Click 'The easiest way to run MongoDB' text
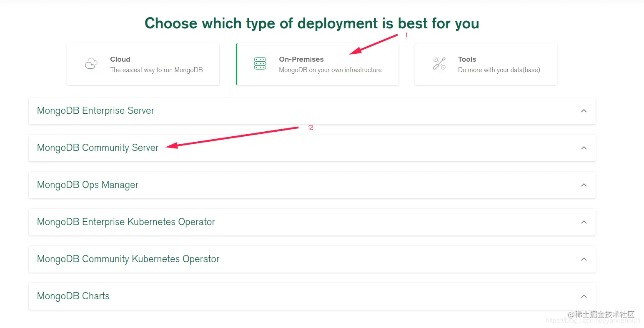Image resolution: width=644 pixels, height=328 pixels. (x=156, y=70)
